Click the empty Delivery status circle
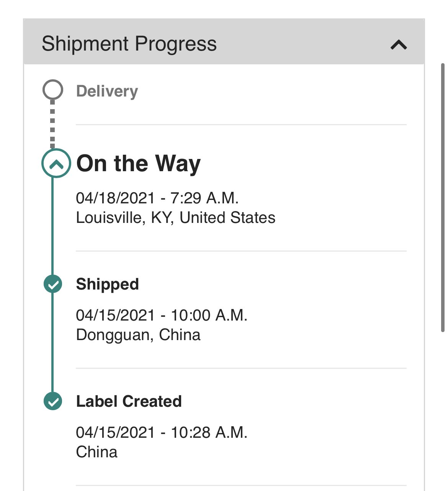448x491 pixels. 52,90
